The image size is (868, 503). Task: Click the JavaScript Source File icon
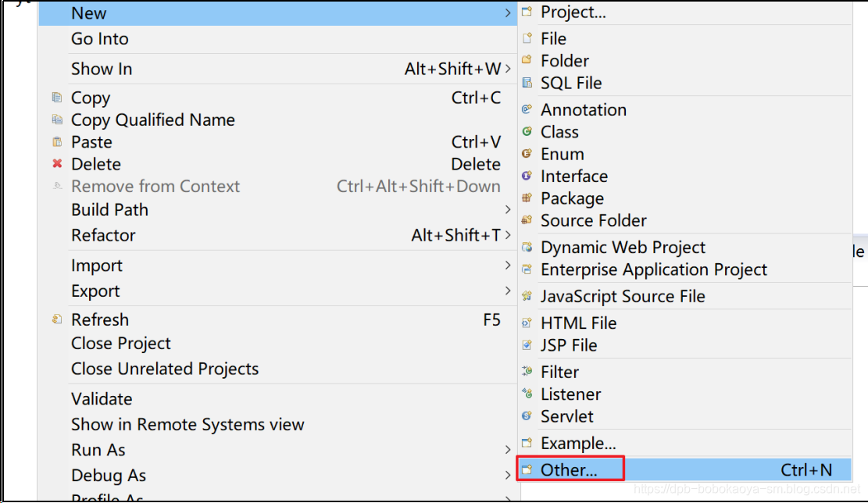pos(527,296)
